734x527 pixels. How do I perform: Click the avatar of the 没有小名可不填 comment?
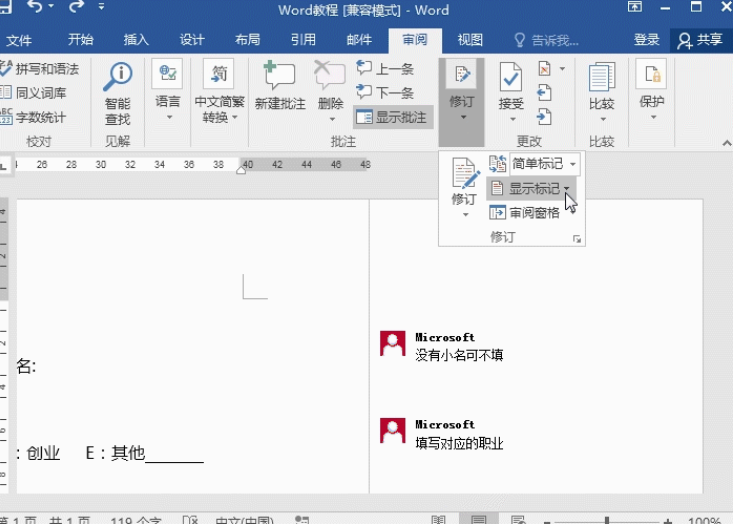click(x=392, y=344)
